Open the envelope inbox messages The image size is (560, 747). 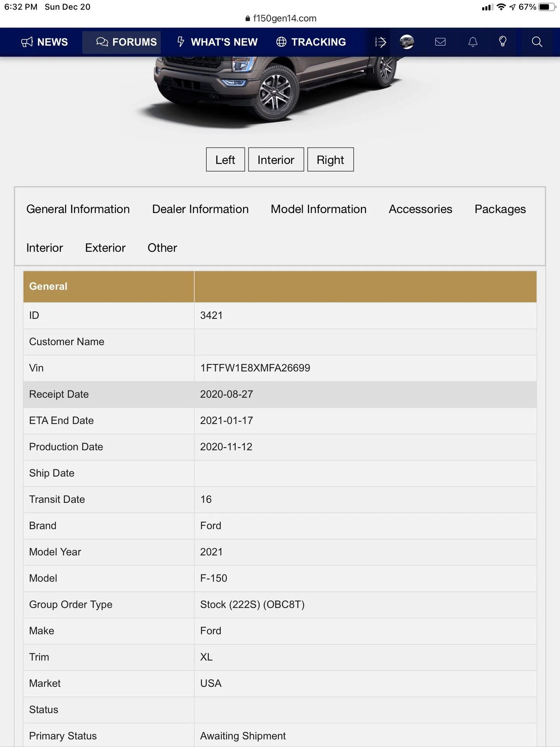pos(440,42)
